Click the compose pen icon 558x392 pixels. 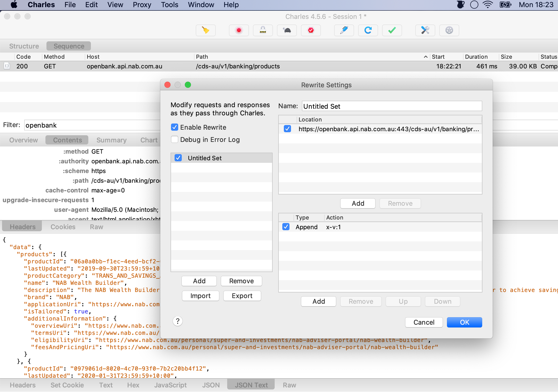click(x=344, y=30)
